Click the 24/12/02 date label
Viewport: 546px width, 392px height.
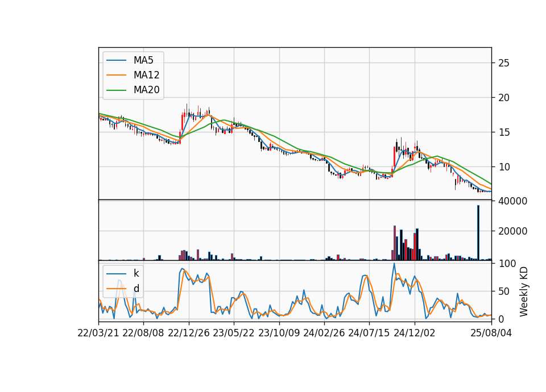(x=415, y=333)
